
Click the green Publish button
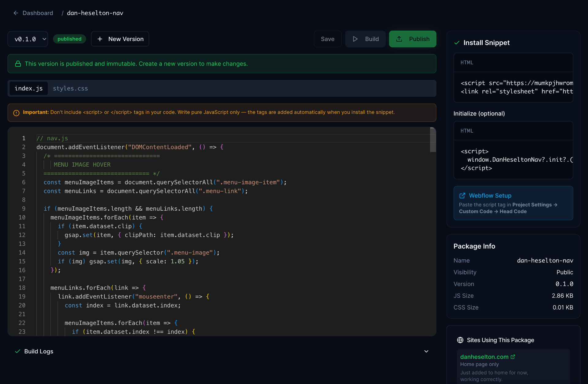coord(413,39)
